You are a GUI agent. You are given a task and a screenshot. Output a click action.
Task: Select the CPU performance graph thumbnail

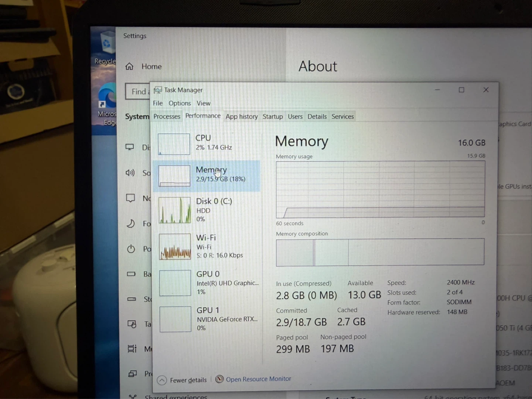(174, 144)
